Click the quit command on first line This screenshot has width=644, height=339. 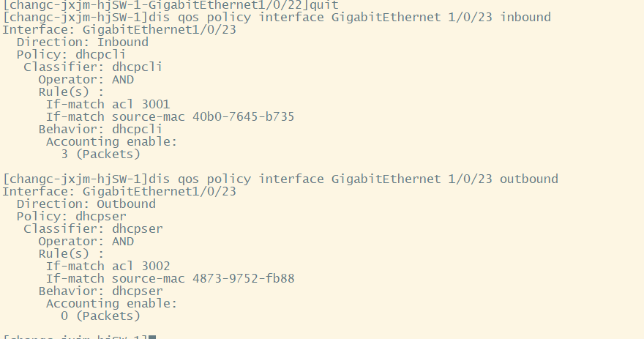click(325, 4)
